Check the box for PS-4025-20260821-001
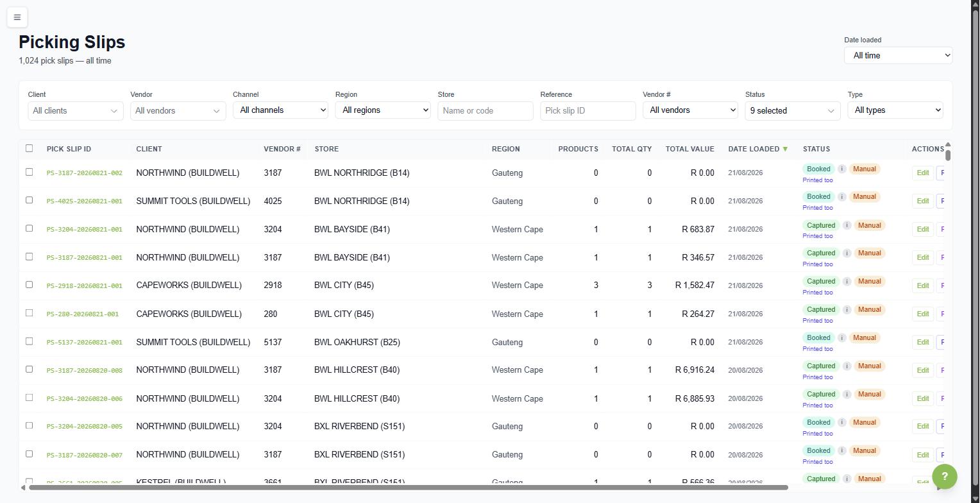 [29, 200]
